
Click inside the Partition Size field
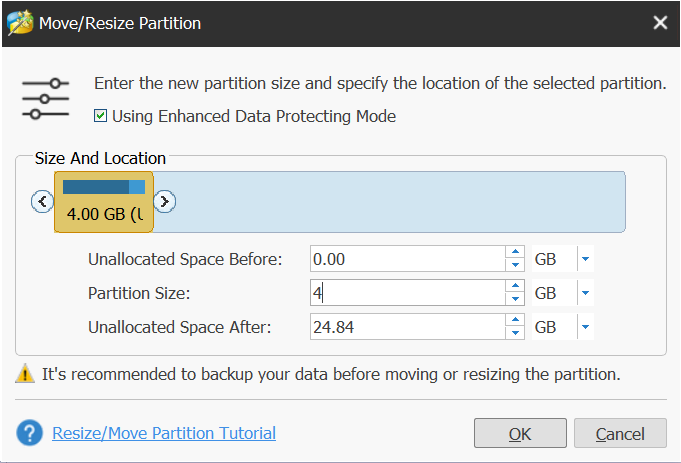pyautogui.click(x=405, y=293)
